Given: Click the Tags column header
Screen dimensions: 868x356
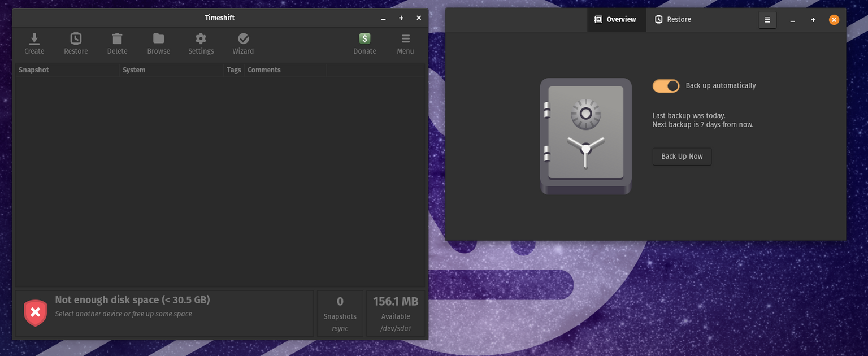Looking at the screenshot, I should click(233, 70).
